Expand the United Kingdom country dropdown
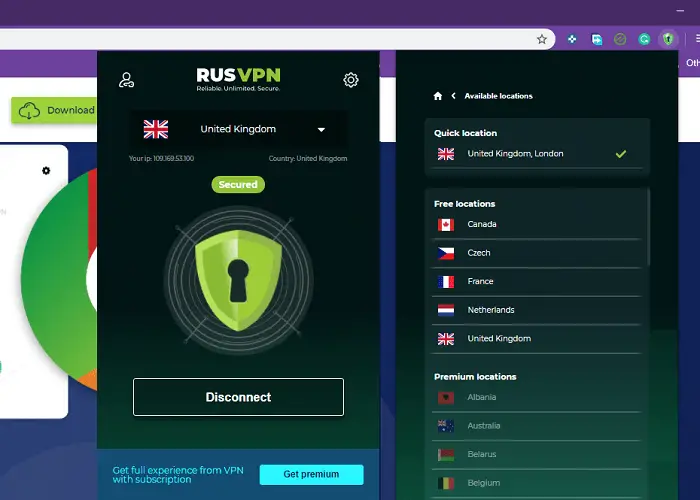 click(x=238, y=129)
